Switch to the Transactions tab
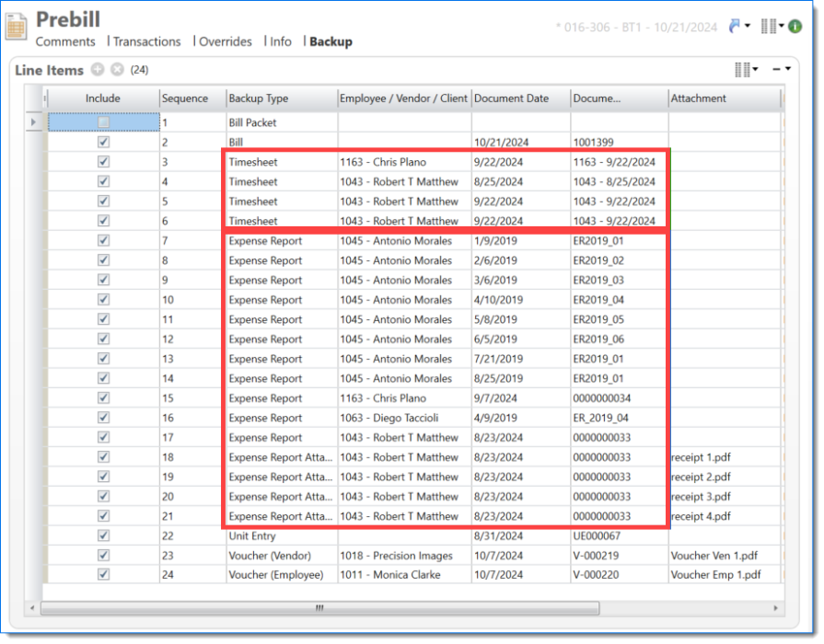This screenshot has width=824, height=644. (x=146, y=41)
